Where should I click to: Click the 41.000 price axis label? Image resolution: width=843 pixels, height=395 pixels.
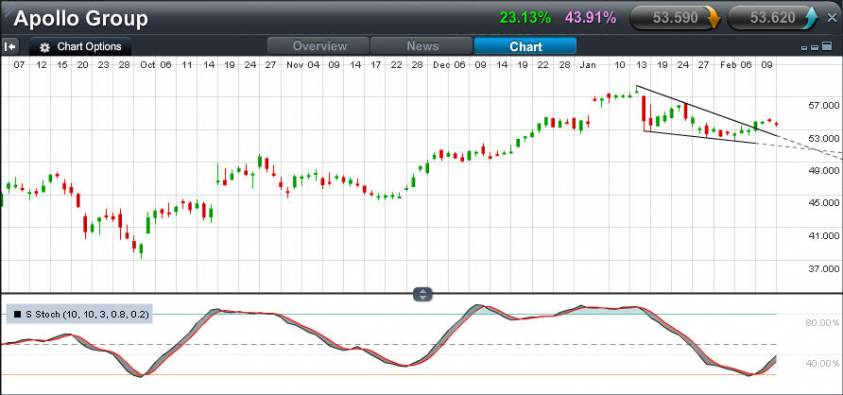pos(824,235)
